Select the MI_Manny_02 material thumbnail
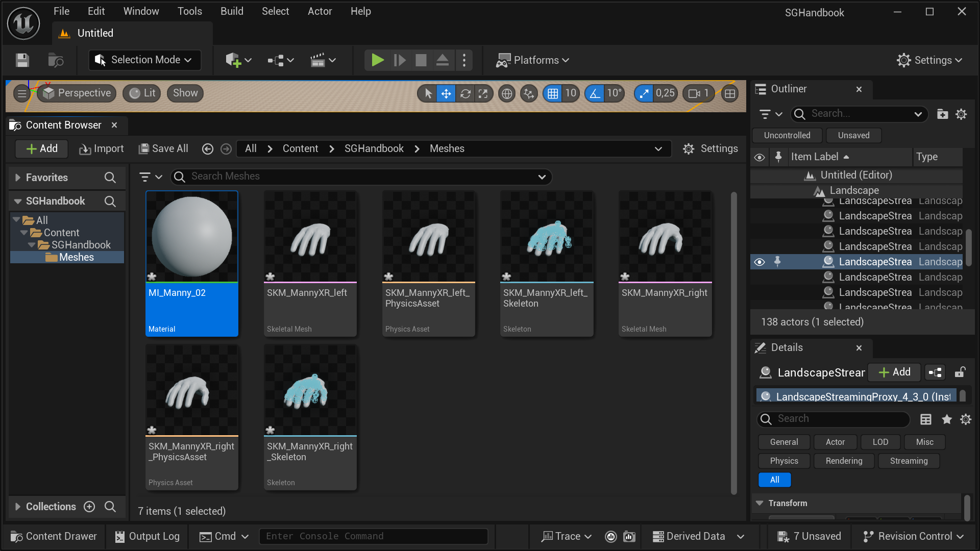The height and width of the screenshot is (551, 980). 191,236
